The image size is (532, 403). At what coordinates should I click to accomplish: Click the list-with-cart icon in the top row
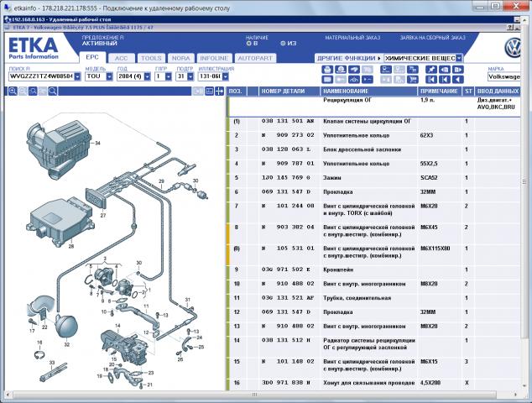[x=413, y=70]
